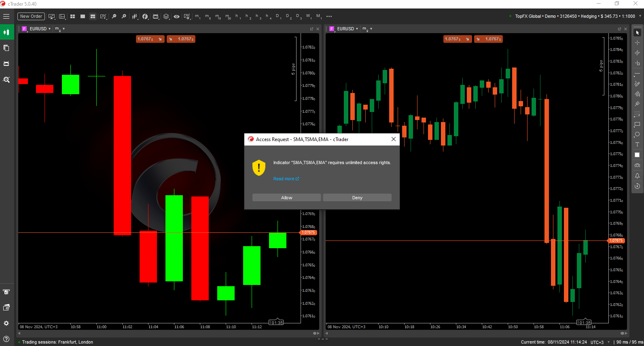
Task: Click the left chart sell button 1.0767
Action: (150, 39)
